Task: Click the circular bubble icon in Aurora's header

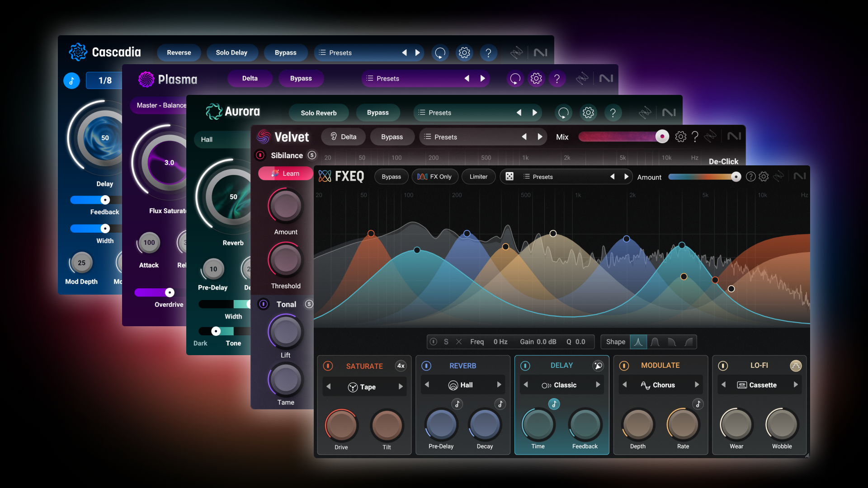Action: pyautogui.click(x=564, y=113)
